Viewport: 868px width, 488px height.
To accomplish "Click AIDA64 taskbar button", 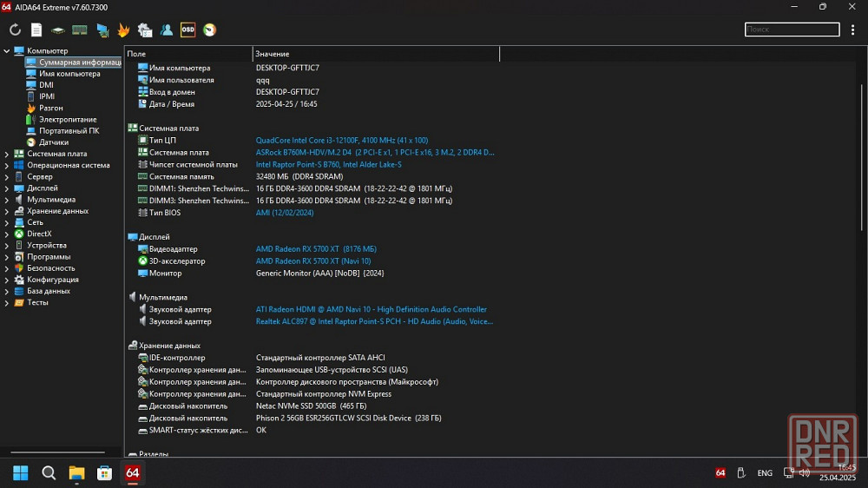I will point(132,473).
